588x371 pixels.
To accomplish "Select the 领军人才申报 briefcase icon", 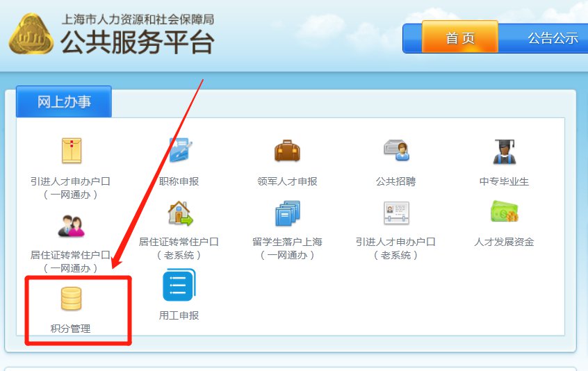I will [287, 151].
